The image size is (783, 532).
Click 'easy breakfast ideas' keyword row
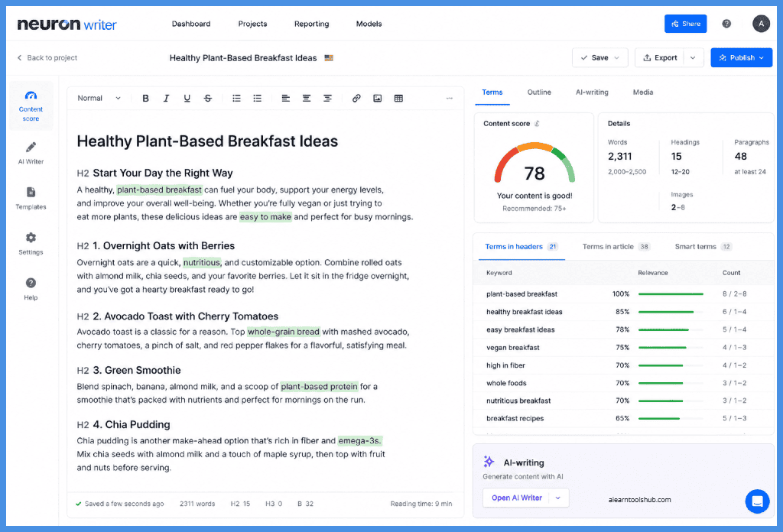[622, 329]
